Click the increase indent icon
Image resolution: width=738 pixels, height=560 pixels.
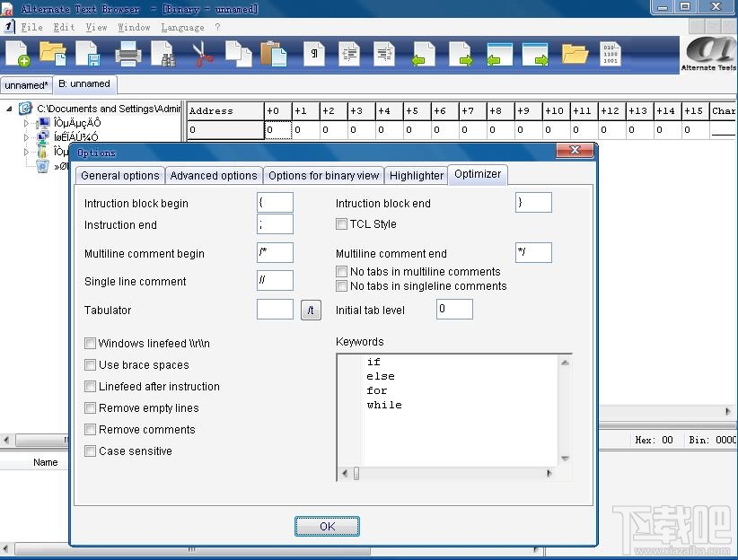(x=384, y=54)
